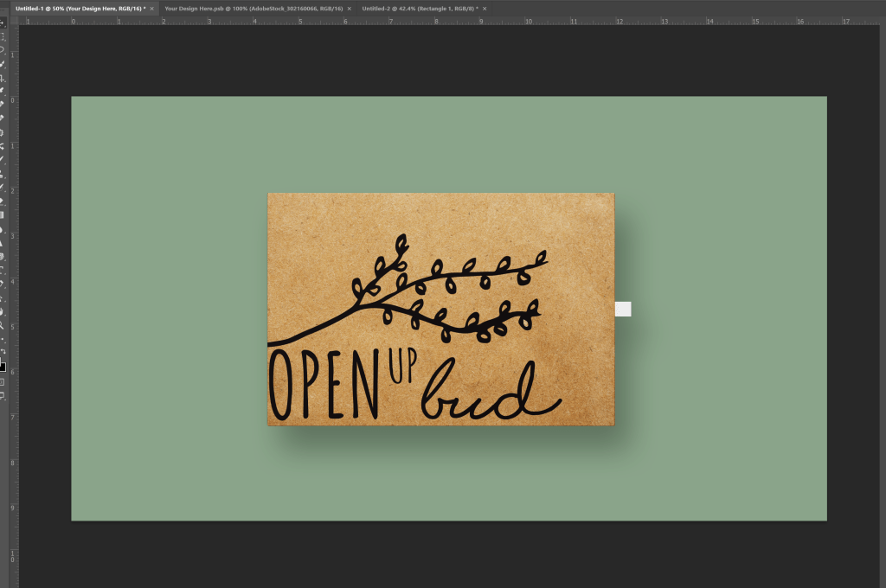Screen dimensions: 886x588
Task: Click the small white rectangle beside the card
Action: 623,309
